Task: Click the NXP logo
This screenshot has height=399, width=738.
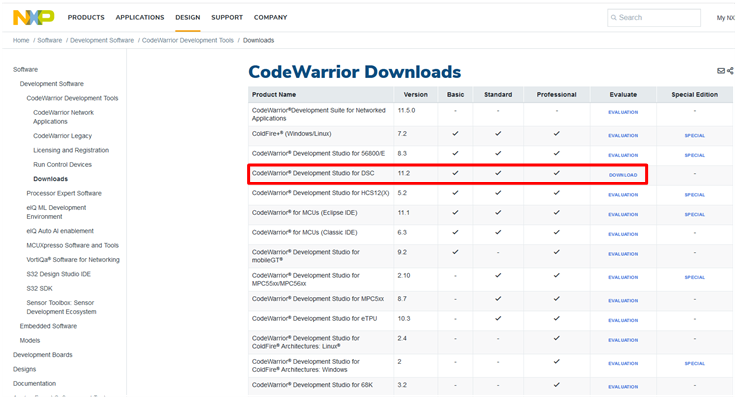Action: tap(33, 17)
